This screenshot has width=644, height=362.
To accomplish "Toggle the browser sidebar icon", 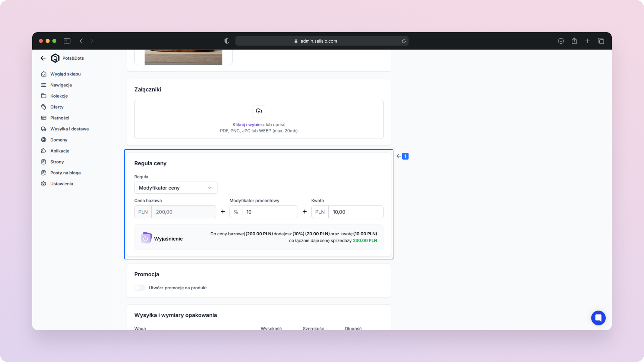I will [67, 41].
